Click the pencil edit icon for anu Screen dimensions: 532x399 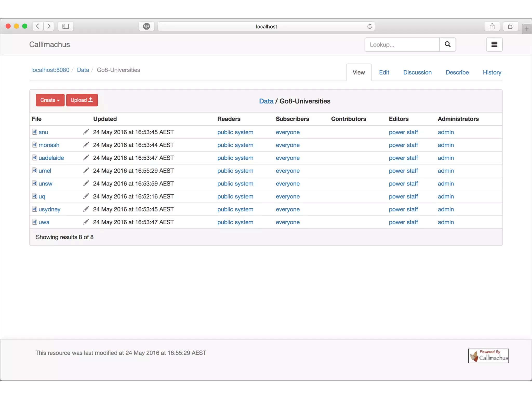(86, 132)
